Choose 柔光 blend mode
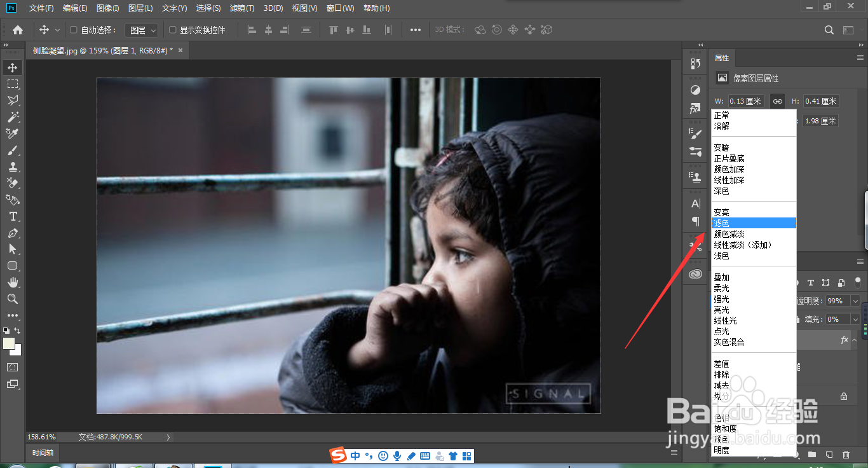Image resolution: width=868 pixels, height=468 pixels. [754, 288]
